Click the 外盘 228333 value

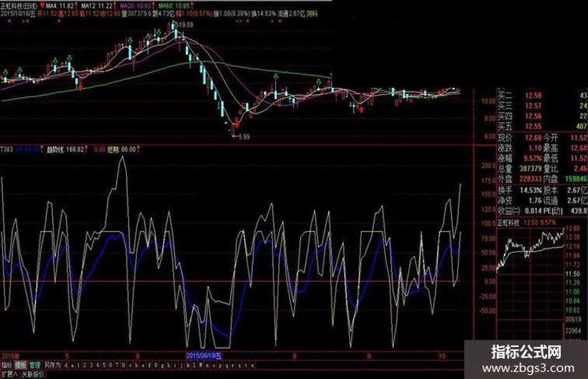(x=531, y=179)
